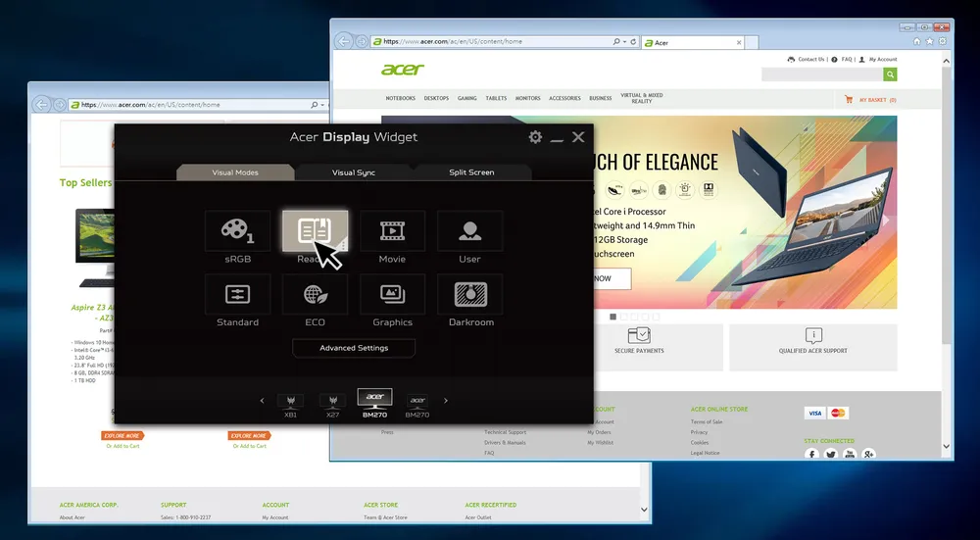Click Explore More under Aspire Z3

click(122, 435)
